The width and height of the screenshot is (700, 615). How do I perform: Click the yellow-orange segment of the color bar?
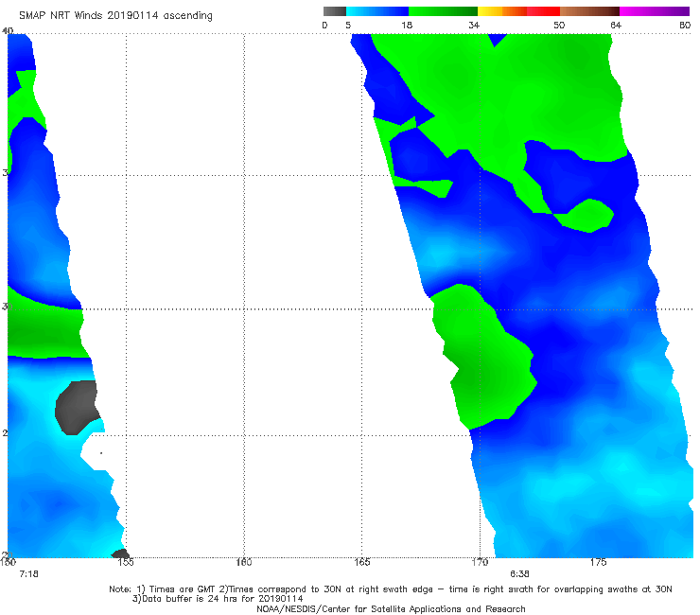501,11
